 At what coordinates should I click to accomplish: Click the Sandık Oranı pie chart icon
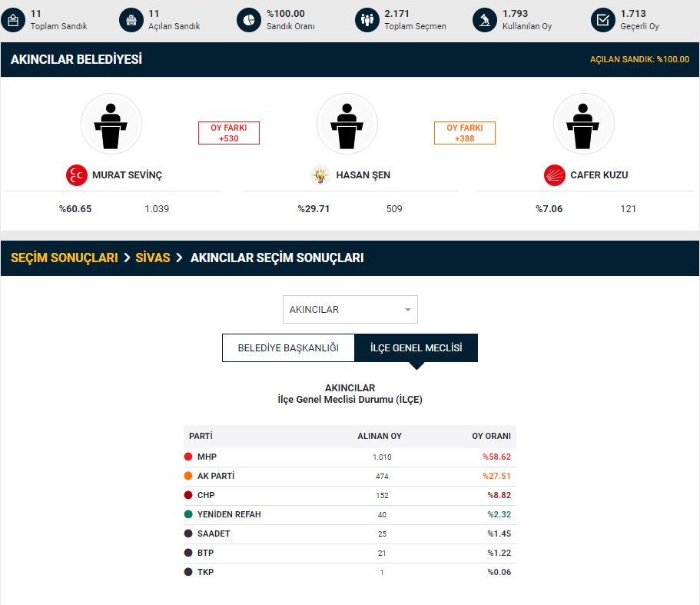coord(248,20)
